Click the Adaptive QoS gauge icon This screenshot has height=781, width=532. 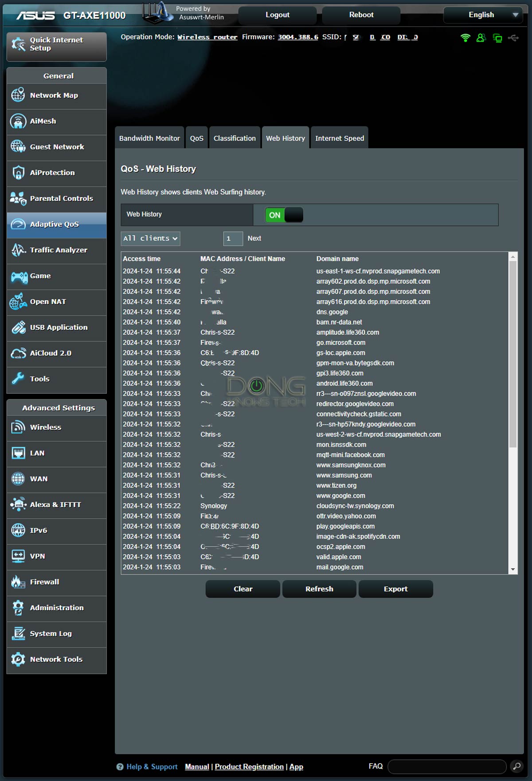[x=18, y=224]
